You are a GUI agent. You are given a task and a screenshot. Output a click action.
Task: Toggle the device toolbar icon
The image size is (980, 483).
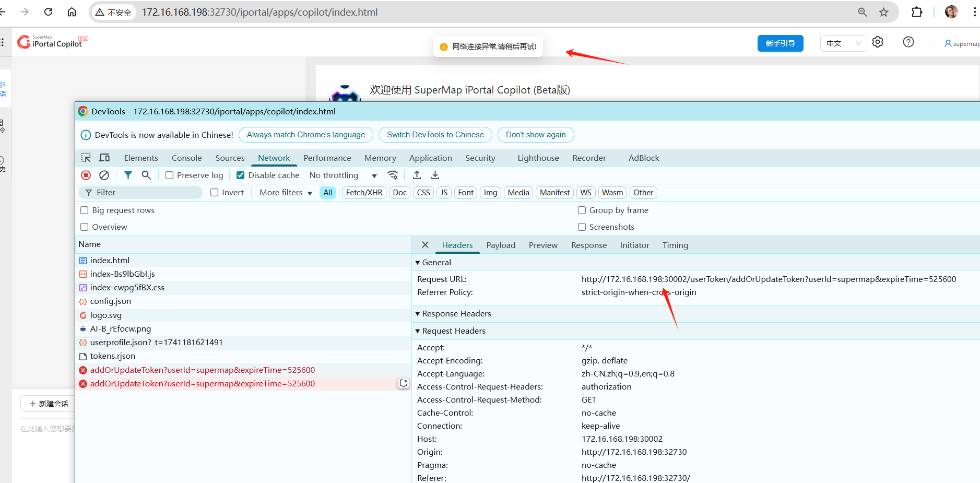104,158
